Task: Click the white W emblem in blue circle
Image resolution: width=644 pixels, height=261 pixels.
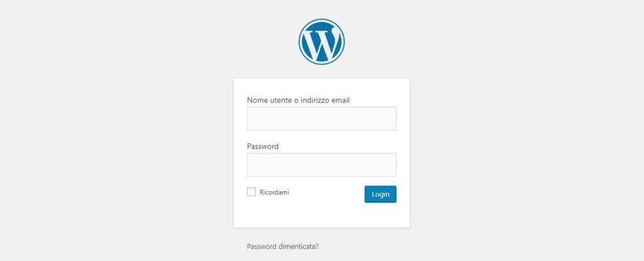Action: coord(321,42)
